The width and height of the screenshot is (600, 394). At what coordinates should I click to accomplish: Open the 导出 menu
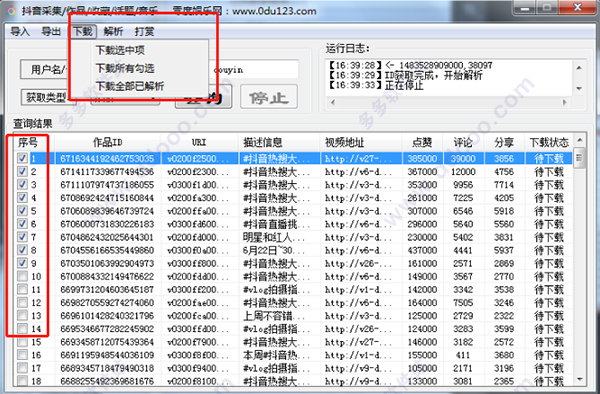tap(51, 31)
